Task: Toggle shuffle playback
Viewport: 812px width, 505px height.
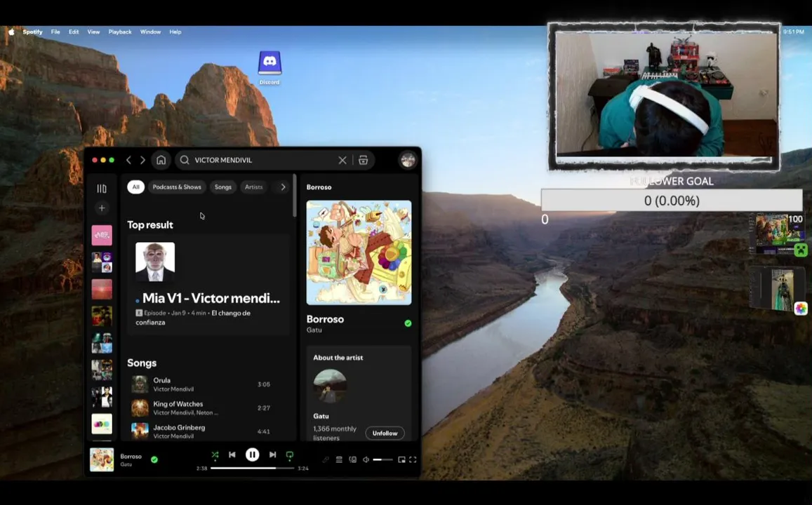Action: 215,454
